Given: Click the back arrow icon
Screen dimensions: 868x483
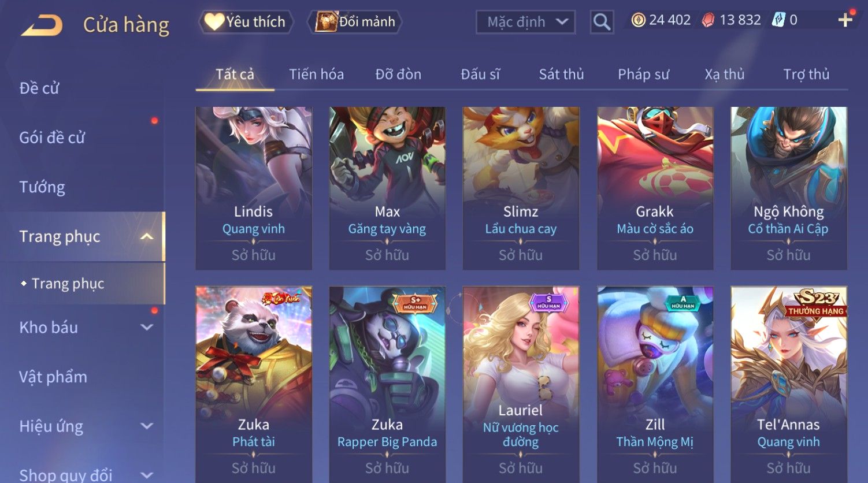Looking at the screenshot, I should [x=42, y=25].
